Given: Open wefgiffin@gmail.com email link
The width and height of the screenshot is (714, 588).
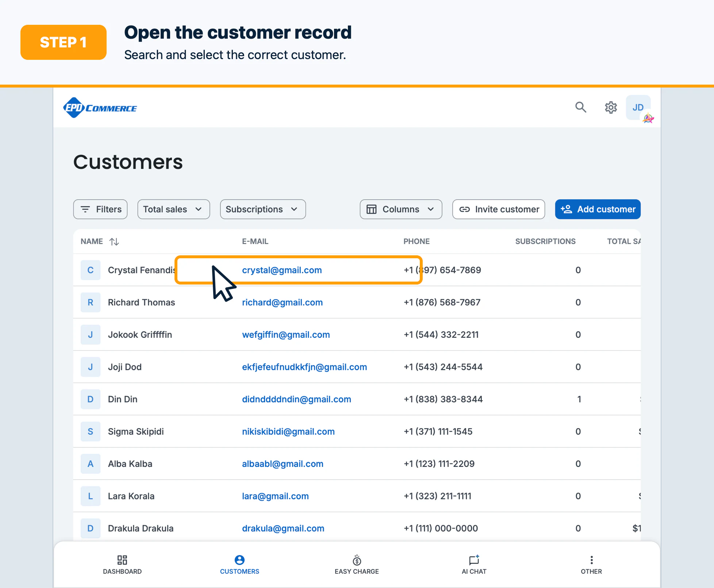Looking at the screenshot, I should [286, 334].
